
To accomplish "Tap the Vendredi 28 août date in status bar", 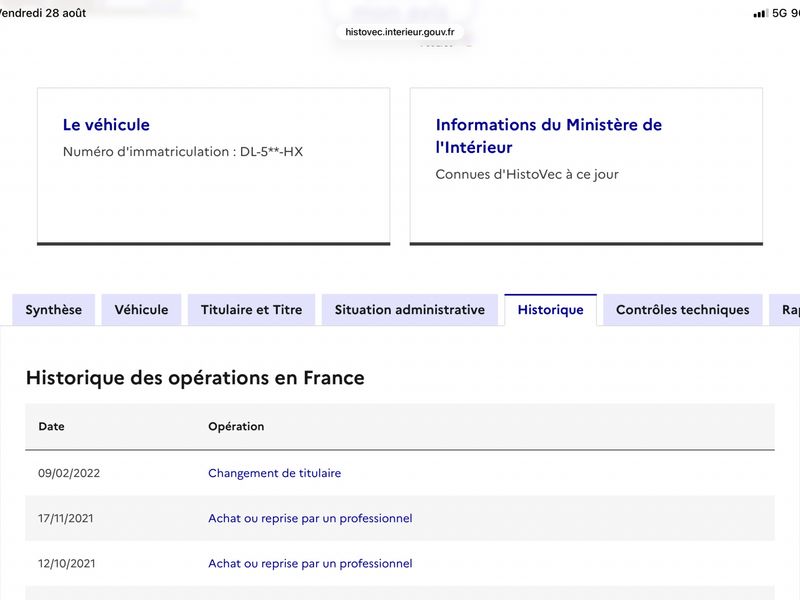I will pos(43,13).
